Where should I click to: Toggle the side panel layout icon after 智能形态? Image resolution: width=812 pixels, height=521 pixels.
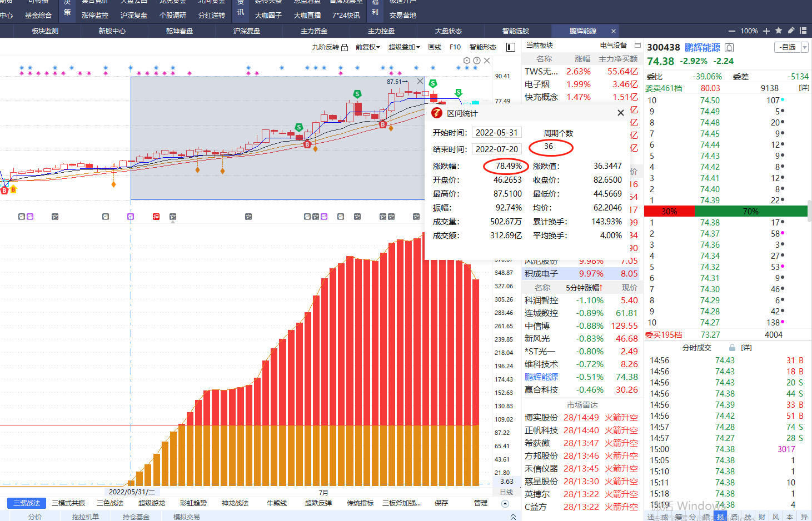point(511,47)
